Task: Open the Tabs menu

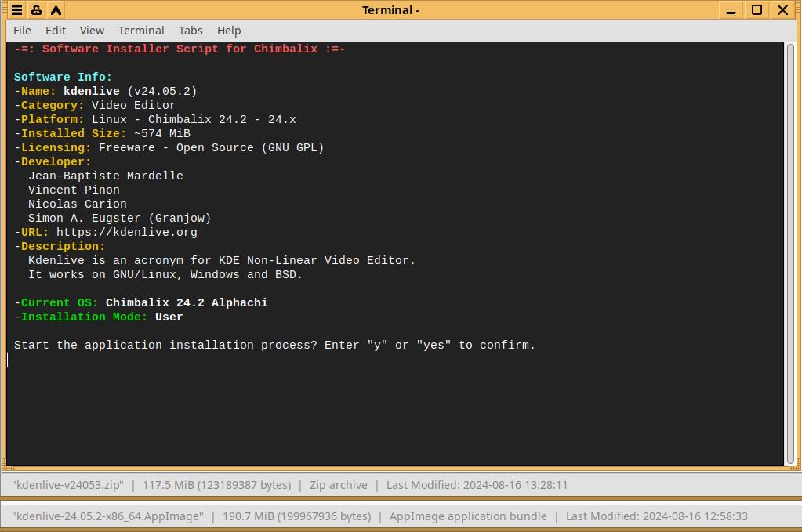Action: tap(191, 31)
